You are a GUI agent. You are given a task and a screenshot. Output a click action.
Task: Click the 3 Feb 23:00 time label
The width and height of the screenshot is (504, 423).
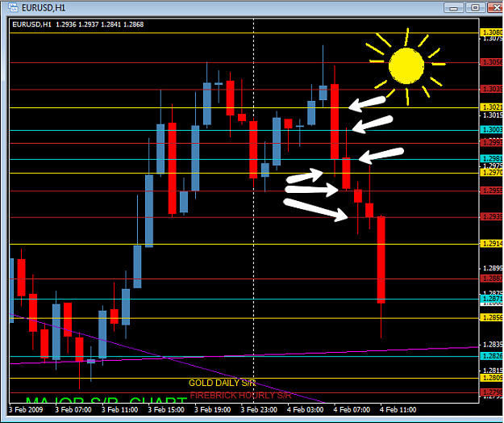click(259, 410)
